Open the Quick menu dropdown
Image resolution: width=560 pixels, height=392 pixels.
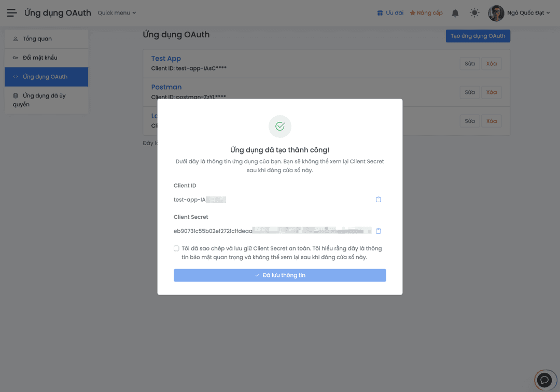[x=116, y=12]
